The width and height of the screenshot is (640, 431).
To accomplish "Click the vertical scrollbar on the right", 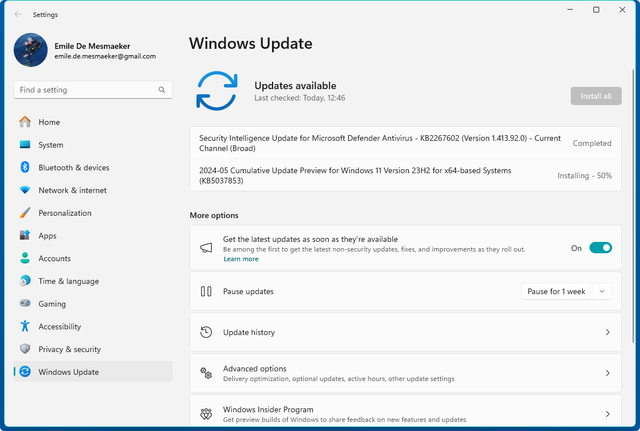I will coord(633,206).
